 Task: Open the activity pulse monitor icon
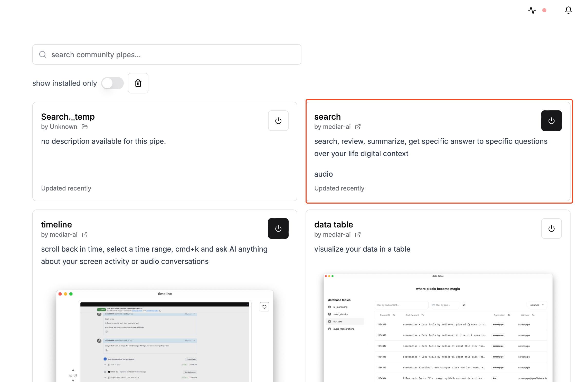532,10
